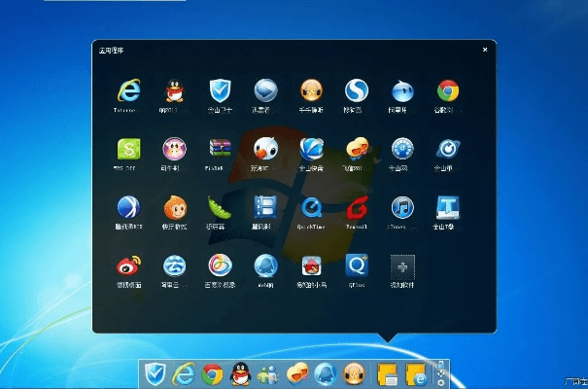Launch the Sogou browser blue S icon
This screenshot has width=588, height=389.
click(x=357, y=91)
